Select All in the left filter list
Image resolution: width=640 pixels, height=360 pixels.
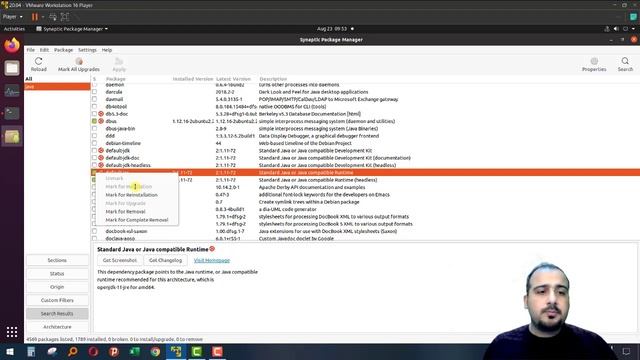point(57,79)
